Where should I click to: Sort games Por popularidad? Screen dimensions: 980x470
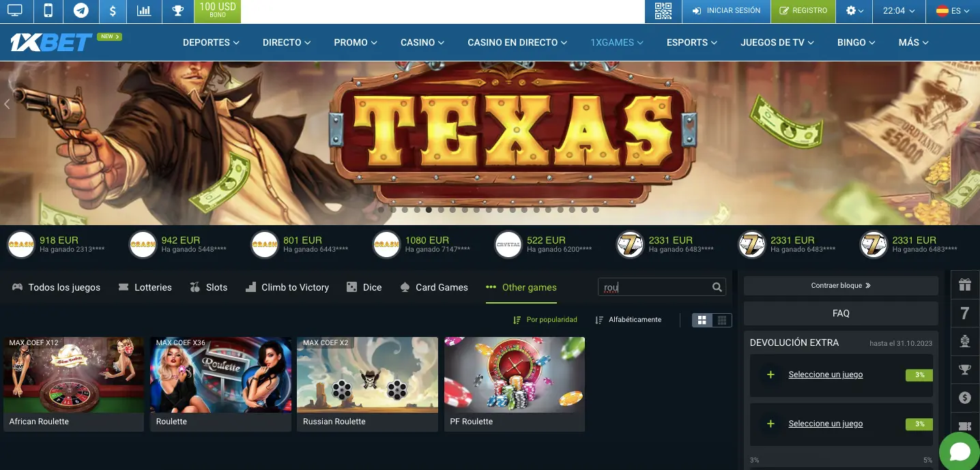[545, 319]
